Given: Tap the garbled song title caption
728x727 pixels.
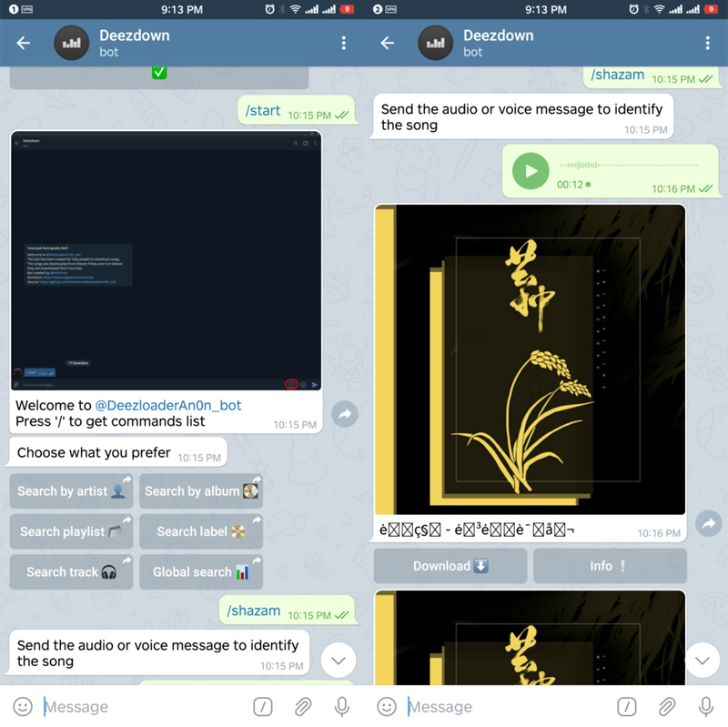Looking at the screenshot, I should (477, 530).
